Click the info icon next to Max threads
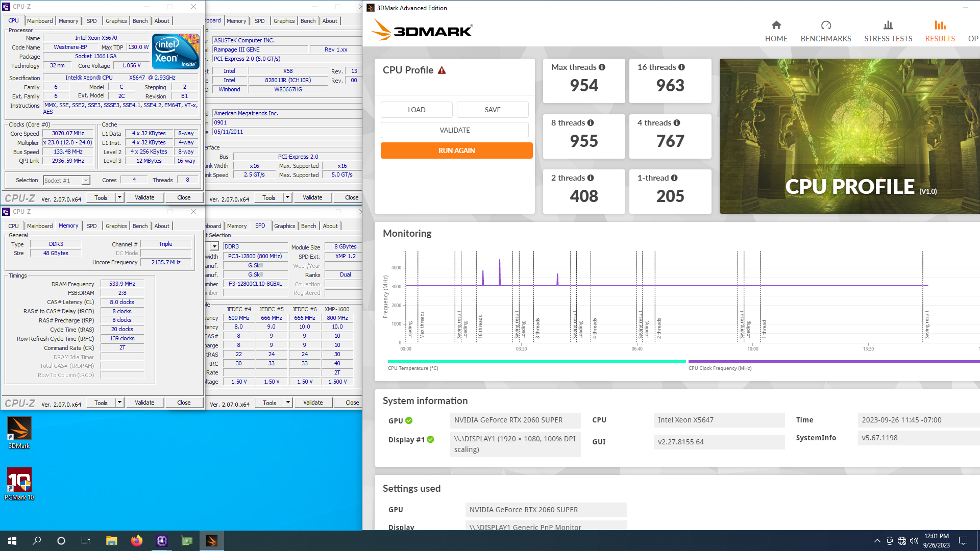 602,67
